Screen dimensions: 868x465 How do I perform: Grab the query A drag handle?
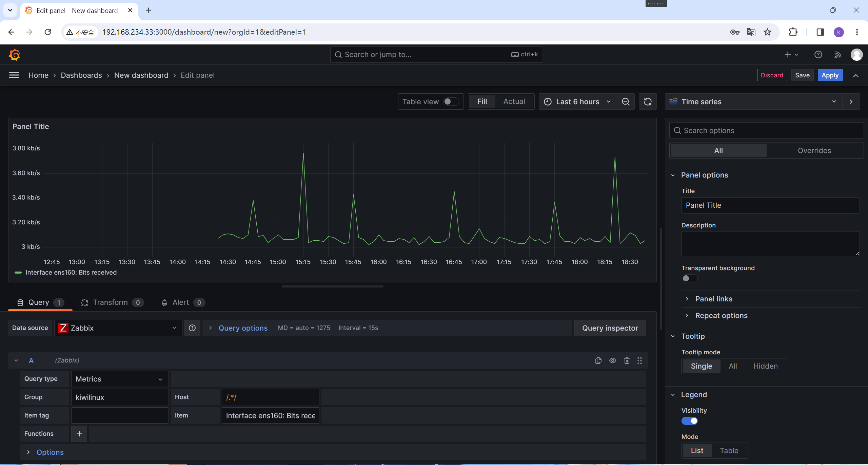639,360
